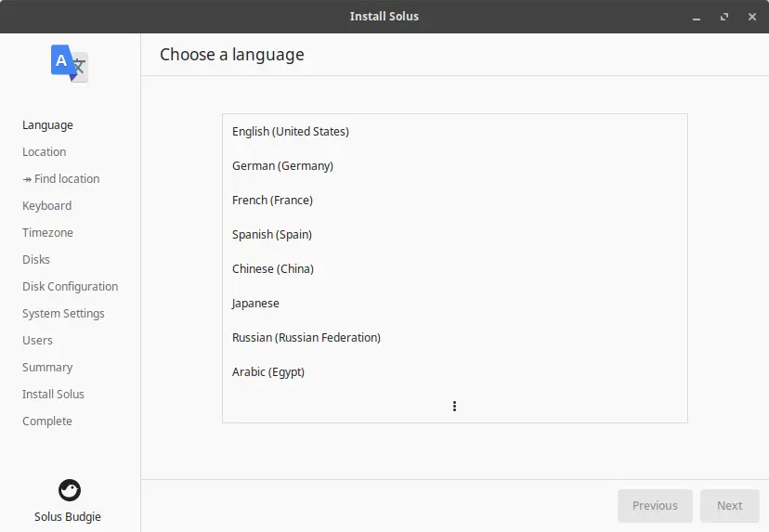The height and width of the screenshot is (532, 769).
Task: Click the Previous button
Action: [655, 505]
